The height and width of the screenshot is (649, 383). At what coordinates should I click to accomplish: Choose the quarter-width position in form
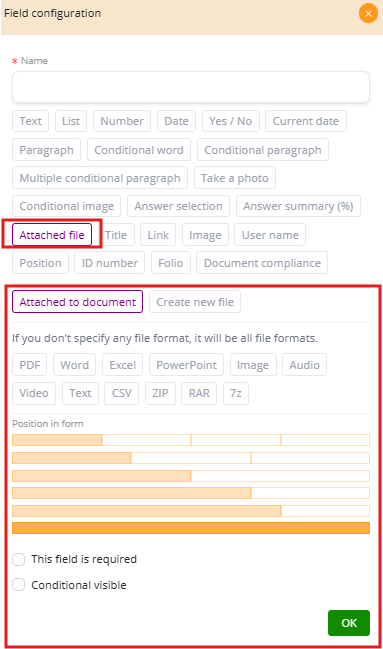coord(57,440)
